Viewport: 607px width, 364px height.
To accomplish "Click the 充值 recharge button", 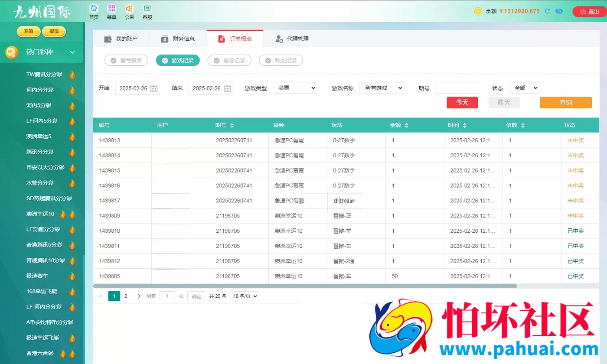I will click(29, 31).
